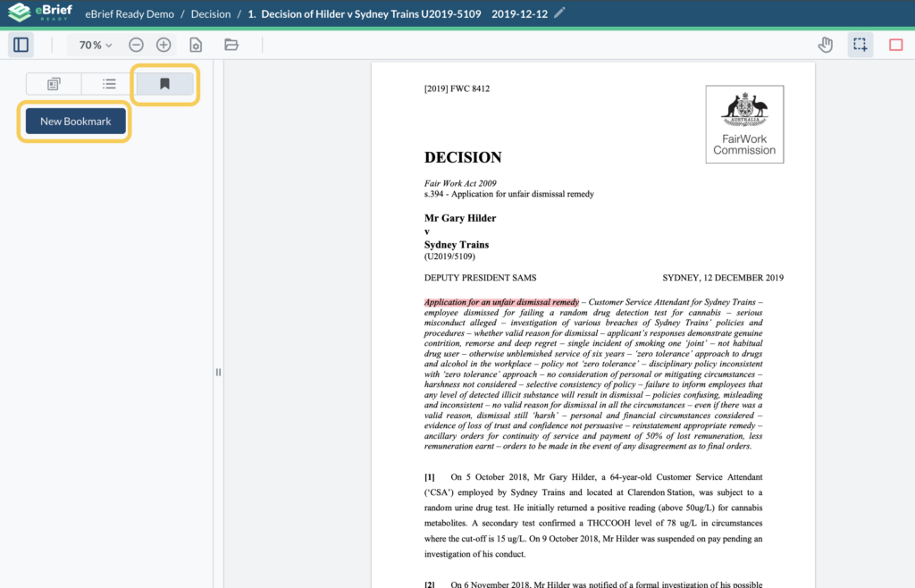Click the sidebar resize handle
915x588 pixels.
coord(218,372)
